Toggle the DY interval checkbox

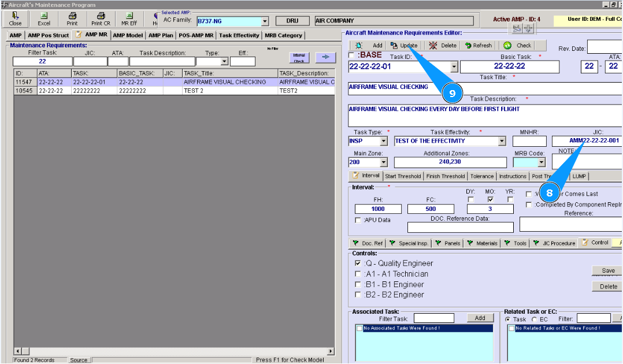[x=471, y=199]
